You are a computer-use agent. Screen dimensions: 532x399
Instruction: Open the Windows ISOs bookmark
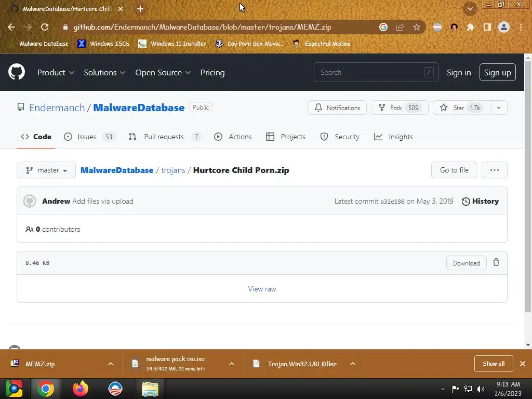click(103, 44)
